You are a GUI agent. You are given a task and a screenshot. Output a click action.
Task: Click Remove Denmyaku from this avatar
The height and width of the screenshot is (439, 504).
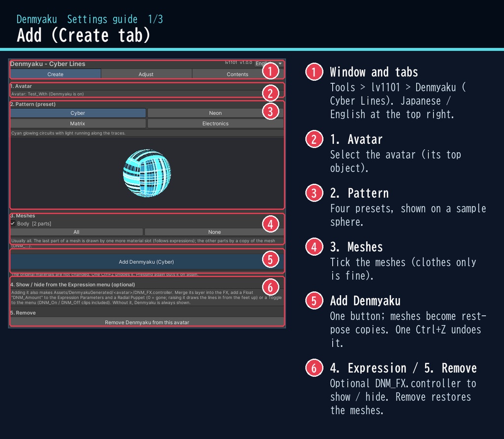pyautogui.click(x=147, y=322)
